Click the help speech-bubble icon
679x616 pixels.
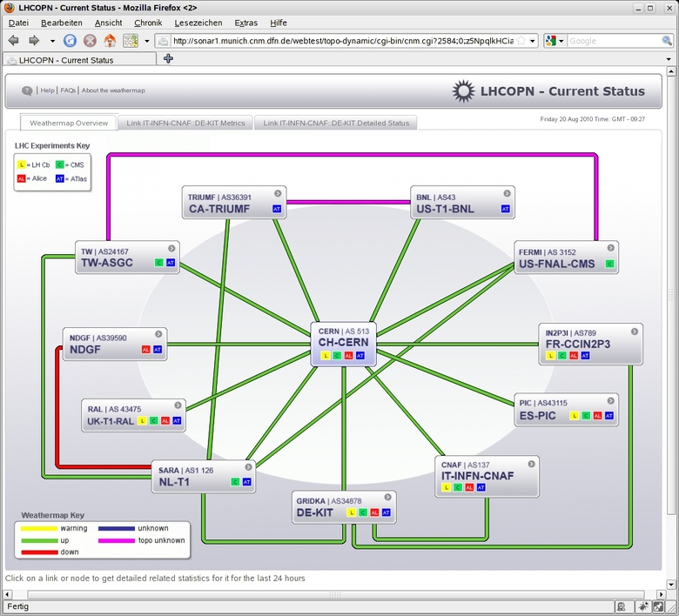27,90
